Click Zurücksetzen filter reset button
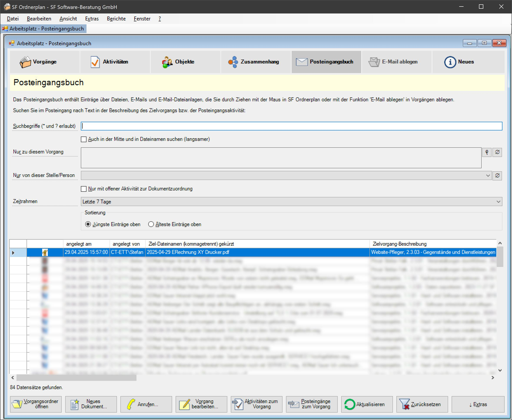Screen dimensions: 512x420 (x=422, y=404)
